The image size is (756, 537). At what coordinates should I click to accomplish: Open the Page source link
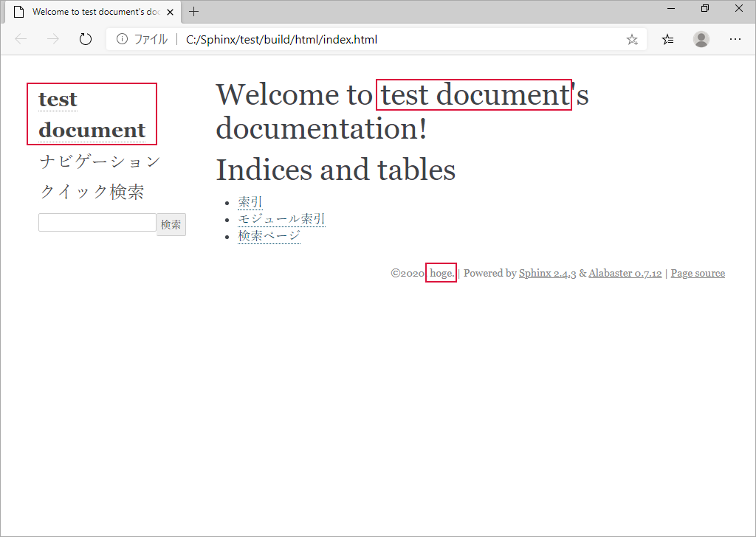pyautogui.click(x=698, y=273)
